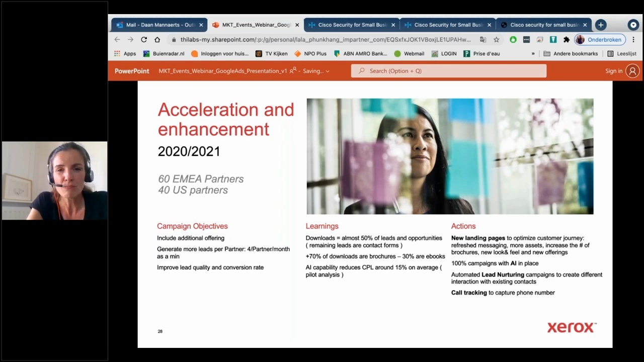This screenshot has width=644, height=362.
Task: Click the padlock site security icon
Action: (174, 40)
